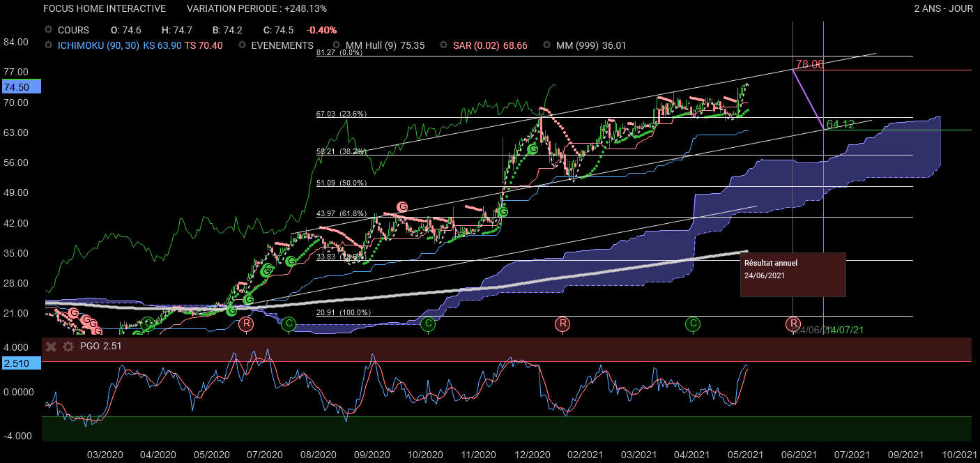Click the green 64.12 target label

pos(840,125)
